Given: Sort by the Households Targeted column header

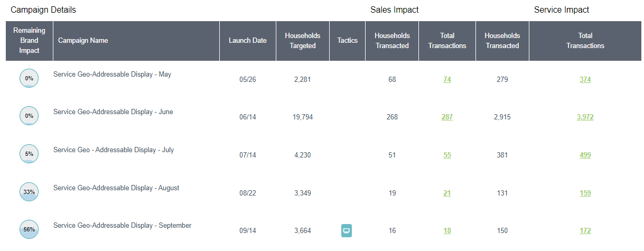Looking at the screenshot, I should coord(302,41).
